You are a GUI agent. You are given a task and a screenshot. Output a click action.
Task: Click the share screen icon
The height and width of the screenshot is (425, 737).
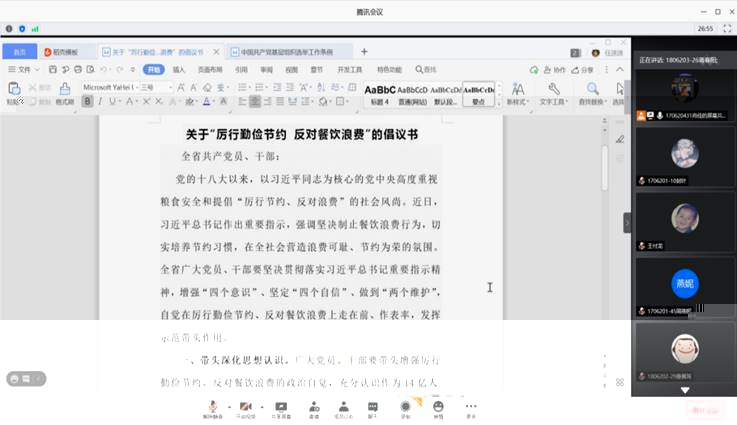point(281,406)
